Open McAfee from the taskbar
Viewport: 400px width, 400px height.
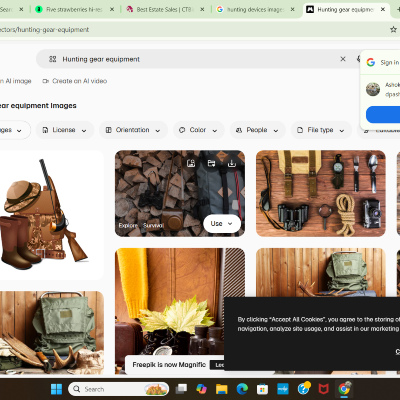[x=323, y=389]
